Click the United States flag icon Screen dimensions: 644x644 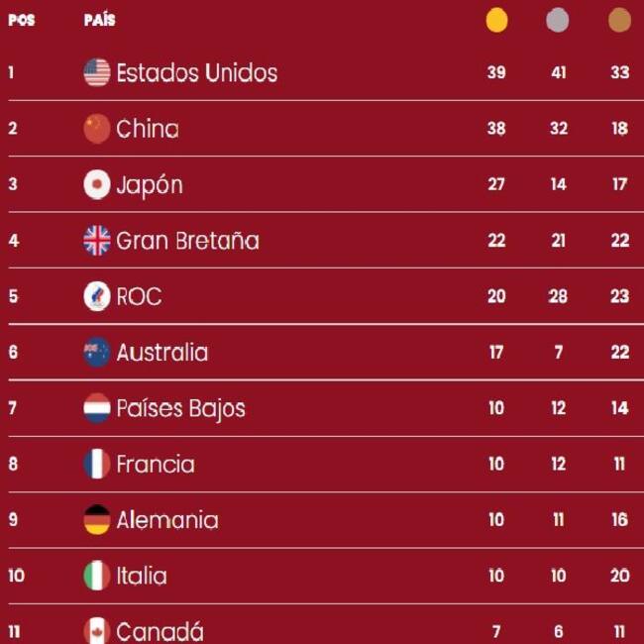pos(96,72)
